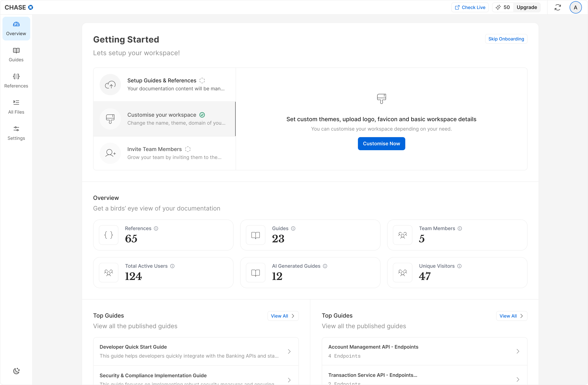Click the Invite Team Members status circle
The width and height of the screenshot is (588, 385).
click(187, 149)
